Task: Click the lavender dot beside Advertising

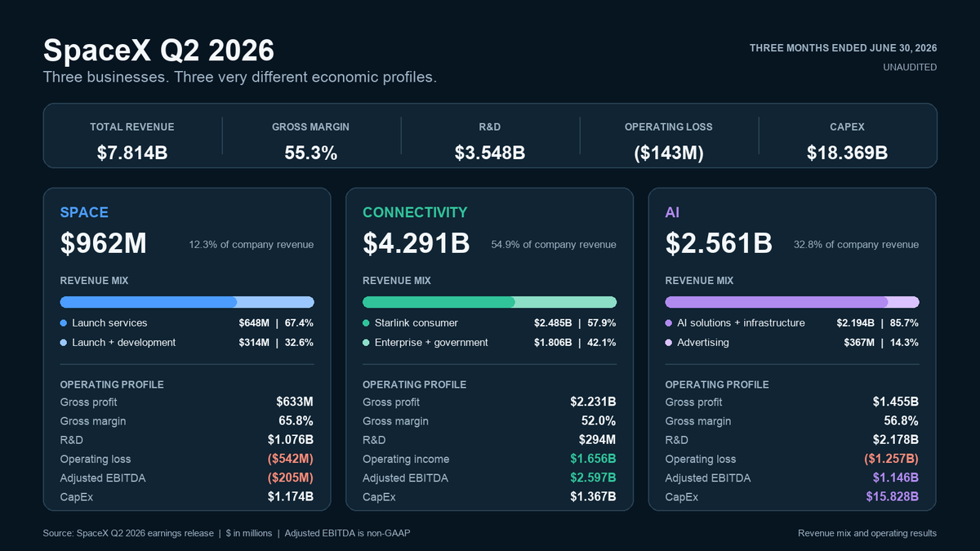Action: (x=669, y=343)
